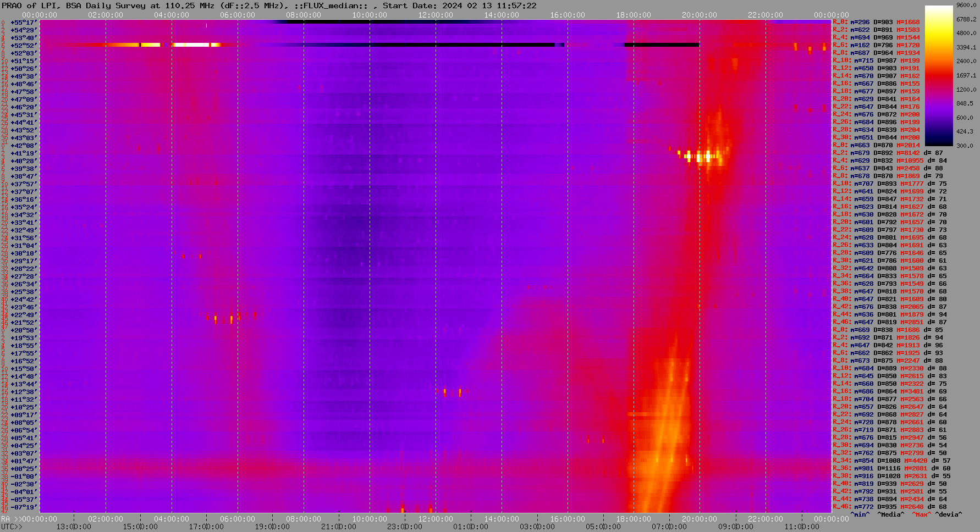Click declination label +52°52'
This screenshot has height=532, width=980.
24,46
